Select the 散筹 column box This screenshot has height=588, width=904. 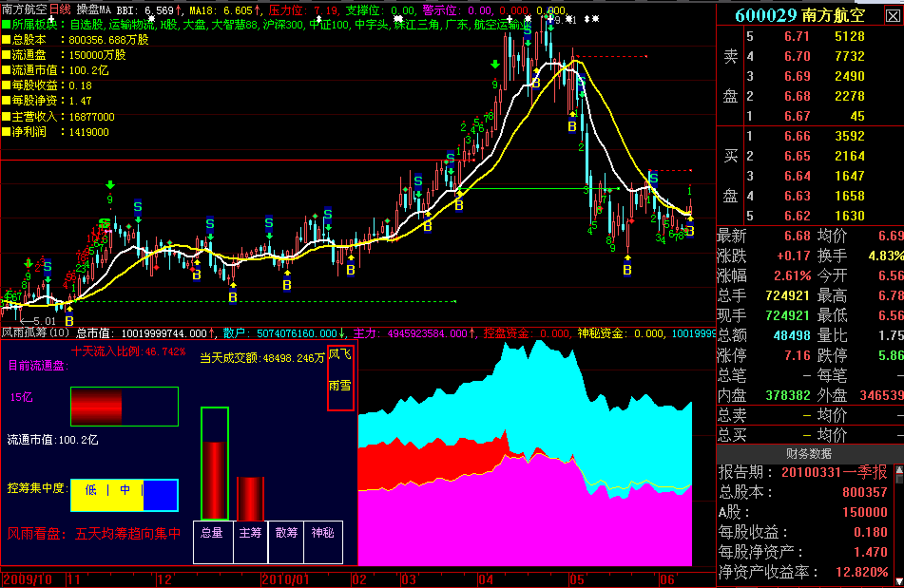[286, 533]
